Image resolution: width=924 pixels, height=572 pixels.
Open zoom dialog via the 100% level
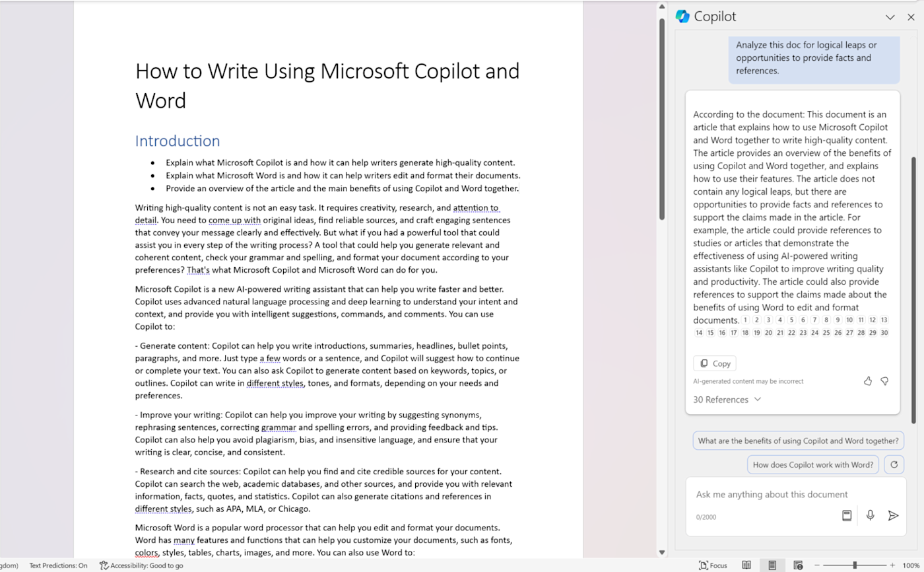tap(911, 565)
